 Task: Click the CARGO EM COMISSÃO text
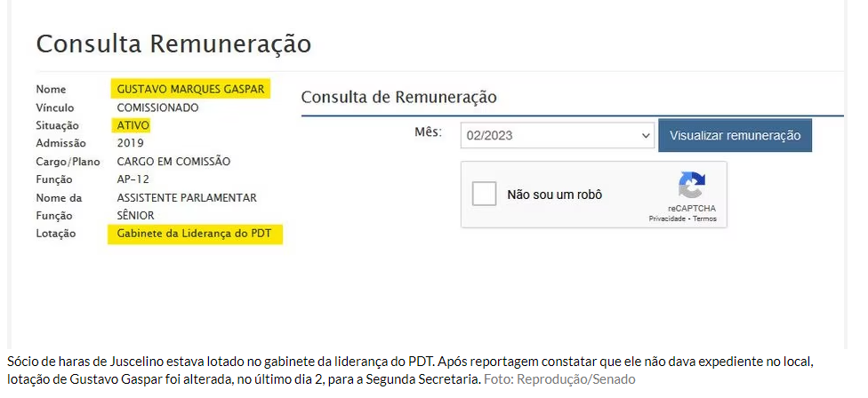173,162
